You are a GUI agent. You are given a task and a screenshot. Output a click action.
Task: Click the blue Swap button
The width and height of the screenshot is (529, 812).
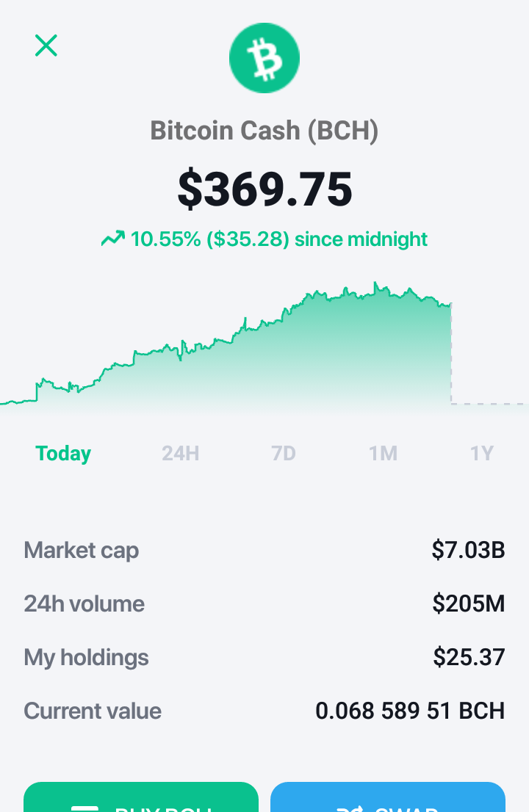(387, 797)
